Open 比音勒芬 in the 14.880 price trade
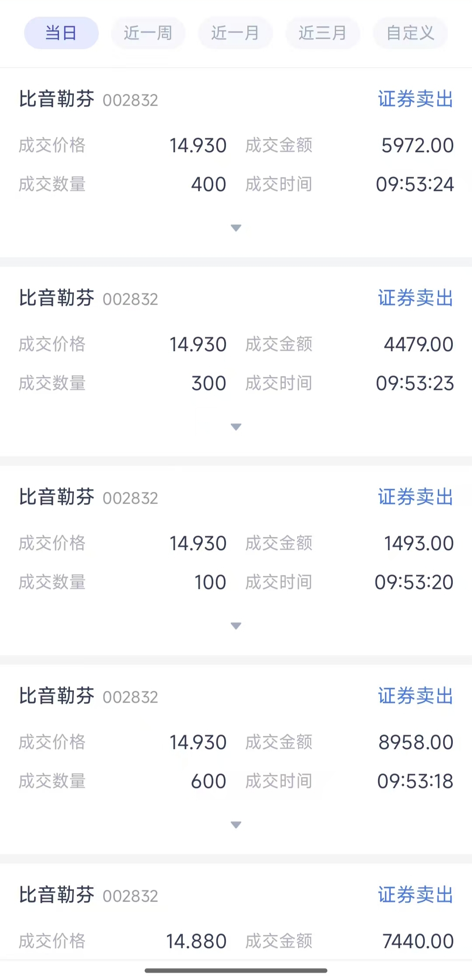This screenshot has width=472, height=980. click(57, 895)
